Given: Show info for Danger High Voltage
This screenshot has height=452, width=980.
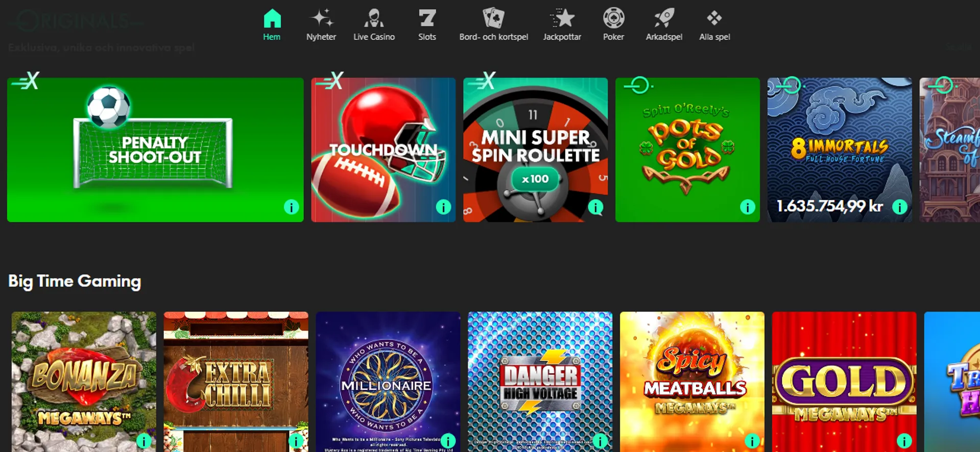Looking at the screenshot, I should tap(600, 441).
